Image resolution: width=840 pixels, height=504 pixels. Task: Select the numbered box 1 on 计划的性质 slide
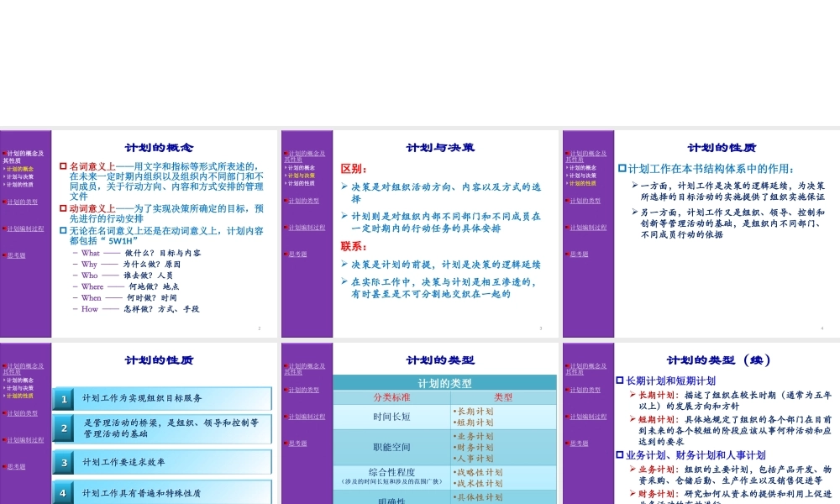[x=63, y=399]
